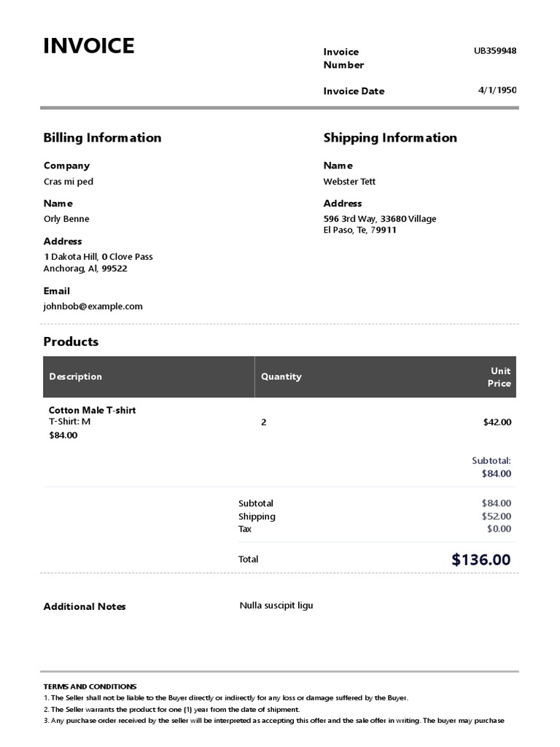Click the invoice date 4/1/1950
The image size is (560, 747).
tap(497, 90)
